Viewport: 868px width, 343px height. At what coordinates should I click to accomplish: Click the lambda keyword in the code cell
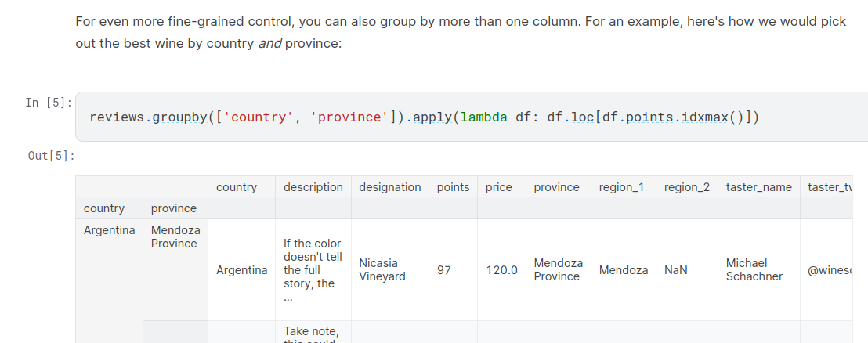click(483, 117)
